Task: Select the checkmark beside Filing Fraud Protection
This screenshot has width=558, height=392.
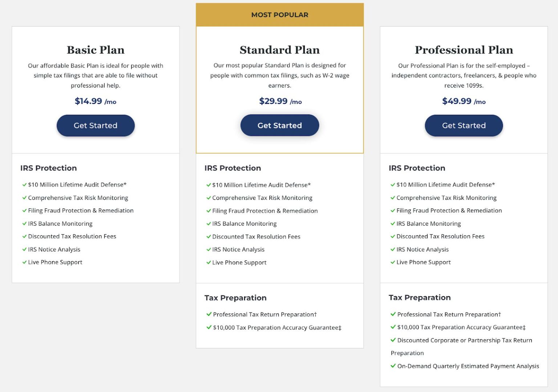Action: [24, 210]
